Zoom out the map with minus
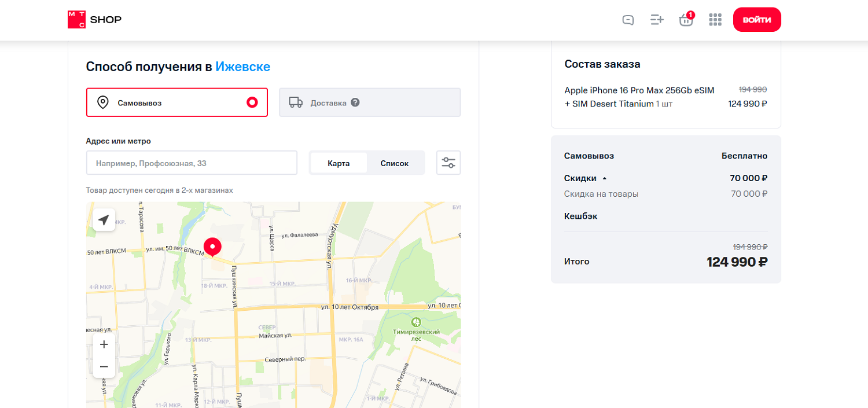This screenshot has height=408, width=868. pyautogui.click(x=104, y=366)
